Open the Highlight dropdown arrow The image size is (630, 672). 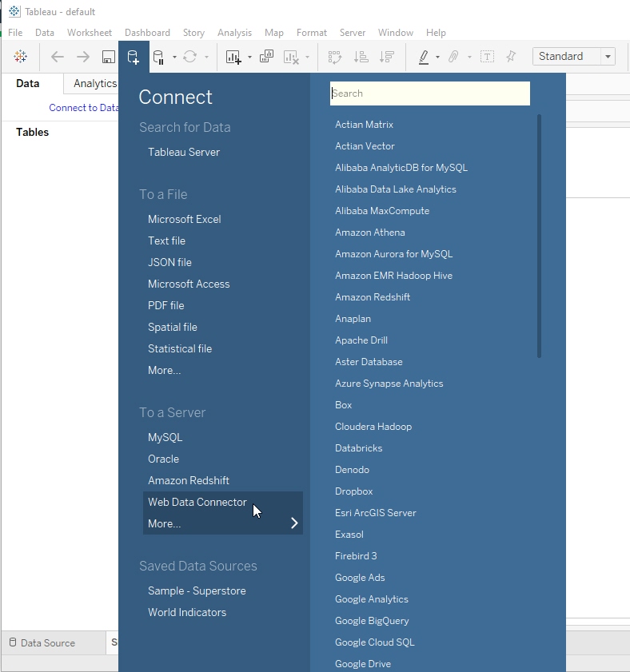point(437,57)
